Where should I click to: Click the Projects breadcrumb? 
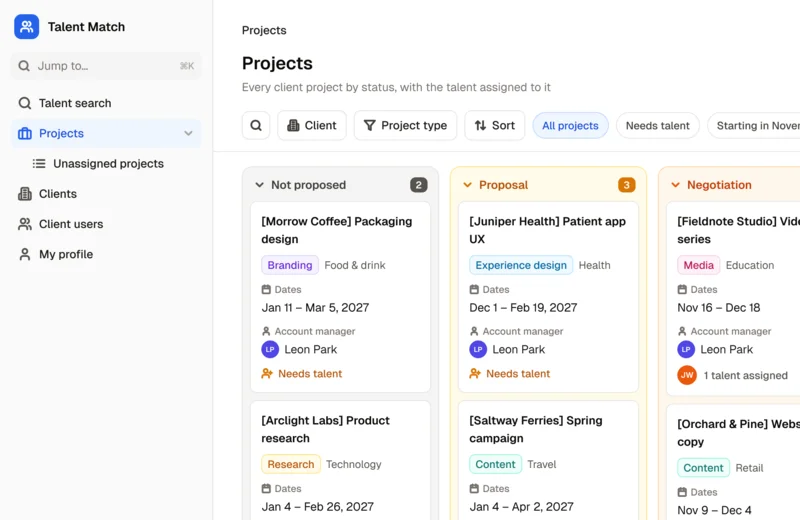[x=264, y=30]
